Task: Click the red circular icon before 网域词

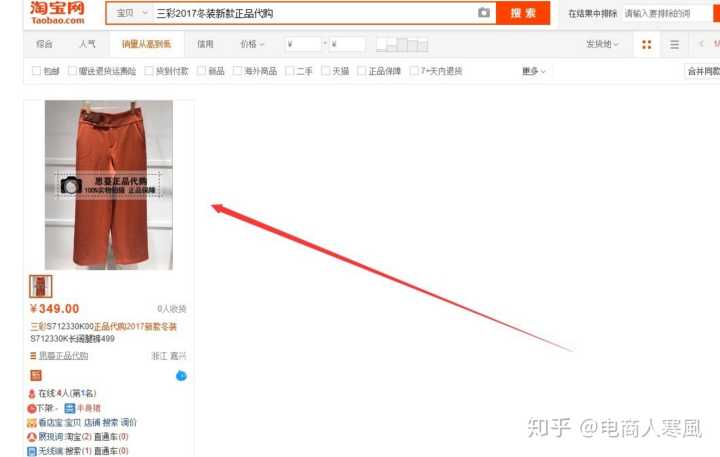Action: tap(32, 437)
